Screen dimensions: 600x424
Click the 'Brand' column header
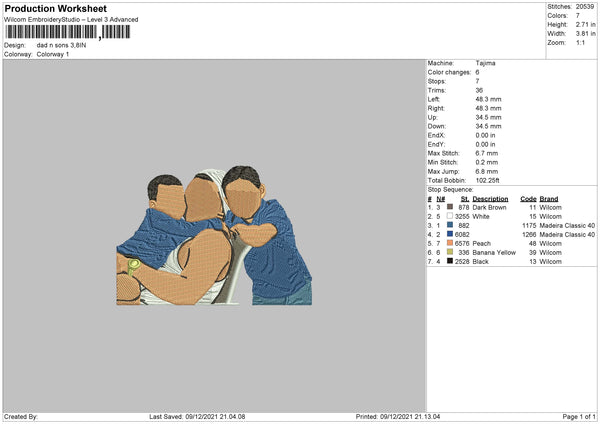click(x=549, y=199)
